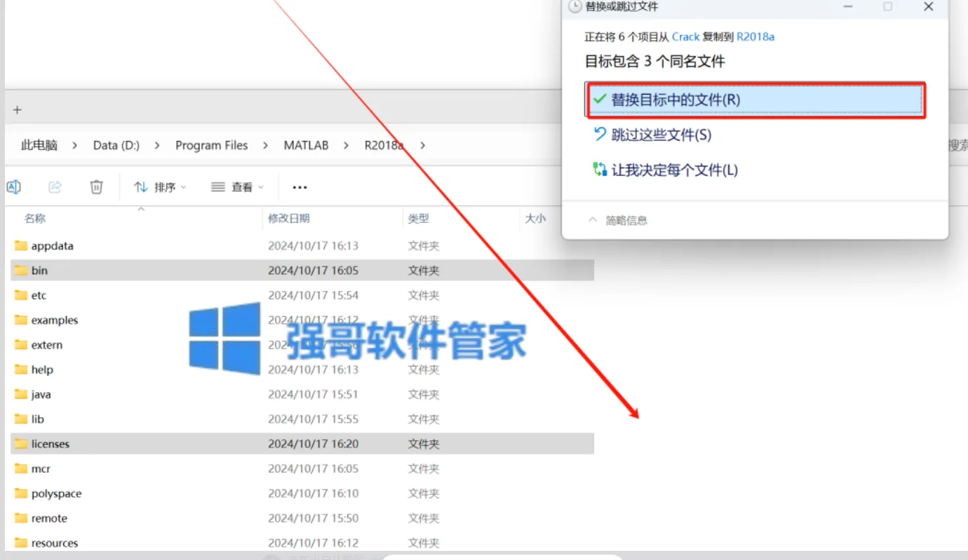Go to Program Files in the address bar
Screen dimensions: 968x560
pyautogui.click(x=212, y=145)
